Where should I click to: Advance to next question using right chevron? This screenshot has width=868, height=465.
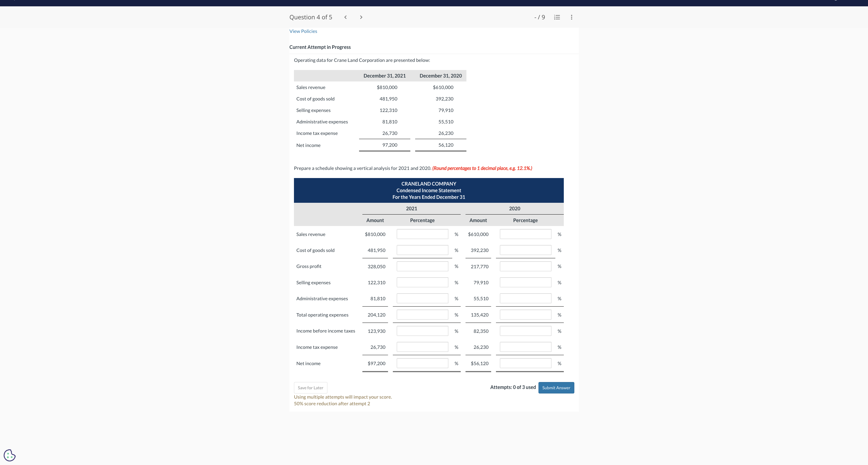click(x=361, y=17)
